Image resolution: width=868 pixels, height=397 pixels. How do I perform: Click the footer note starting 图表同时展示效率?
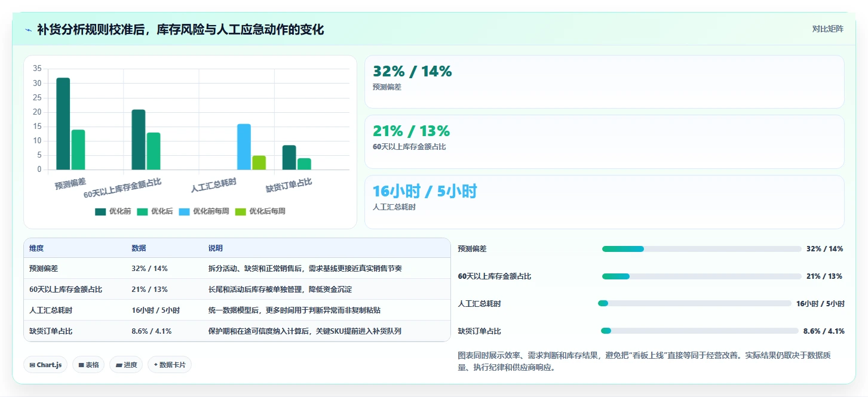(x=644, y=361)
